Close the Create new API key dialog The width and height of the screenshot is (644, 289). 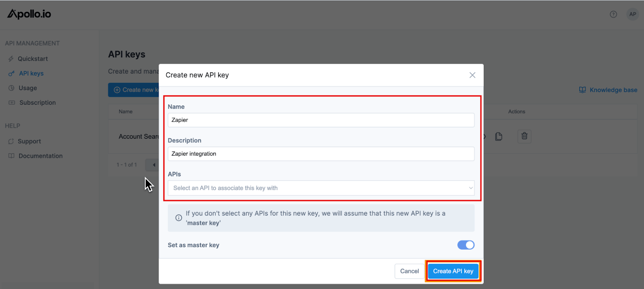(472, 75)
